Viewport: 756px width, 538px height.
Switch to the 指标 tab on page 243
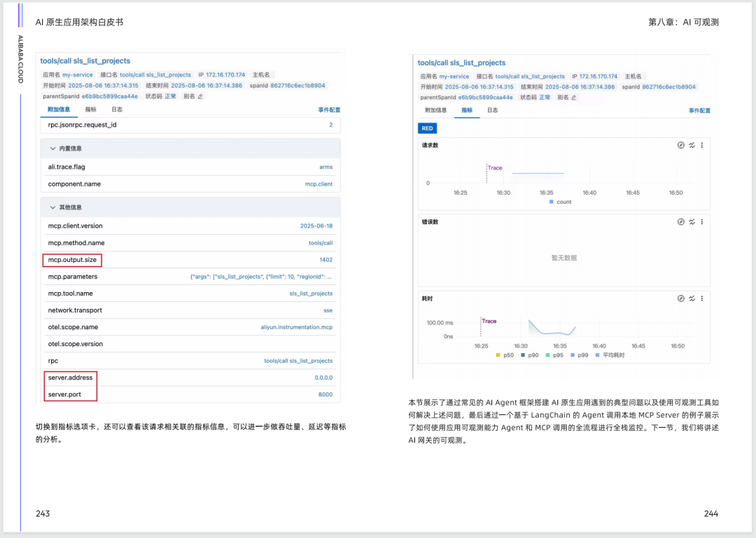point(90,109)
